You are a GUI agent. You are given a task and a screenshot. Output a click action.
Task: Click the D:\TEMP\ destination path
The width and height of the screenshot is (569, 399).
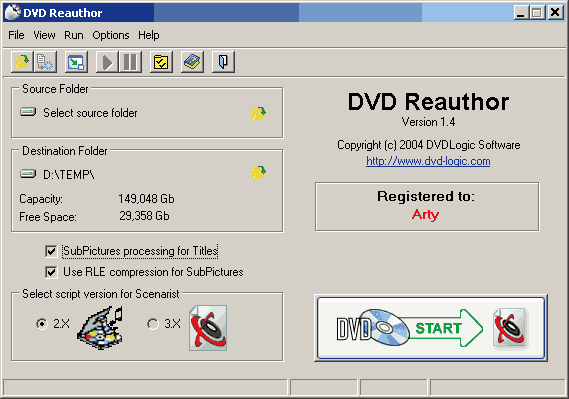tap(69, 175)
